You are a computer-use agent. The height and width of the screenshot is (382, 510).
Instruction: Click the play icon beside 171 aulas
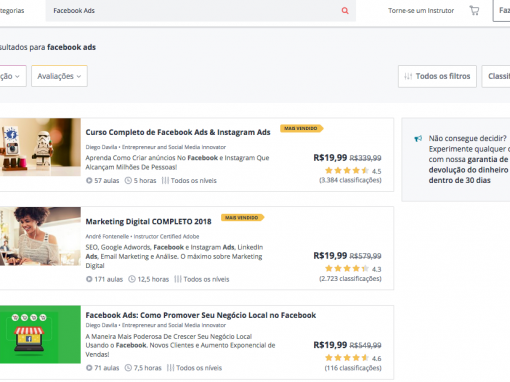point(89,279)
